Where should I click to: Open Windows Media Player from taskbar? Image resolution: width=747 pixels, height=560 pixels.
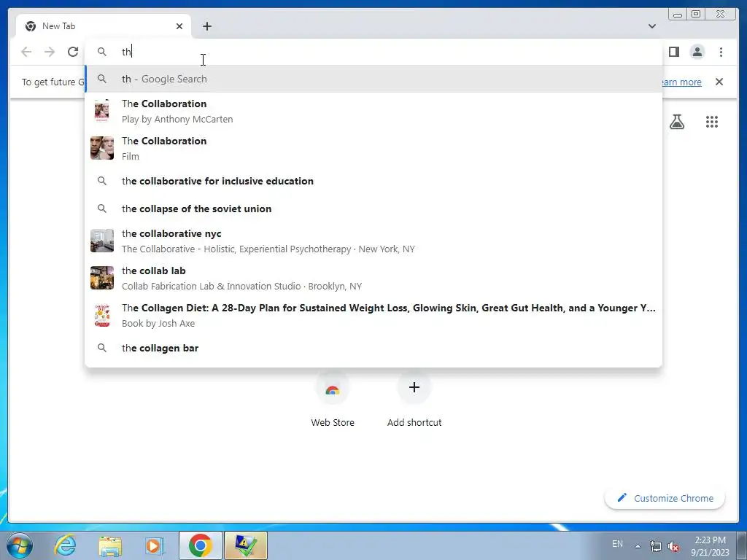coord(153,545)
